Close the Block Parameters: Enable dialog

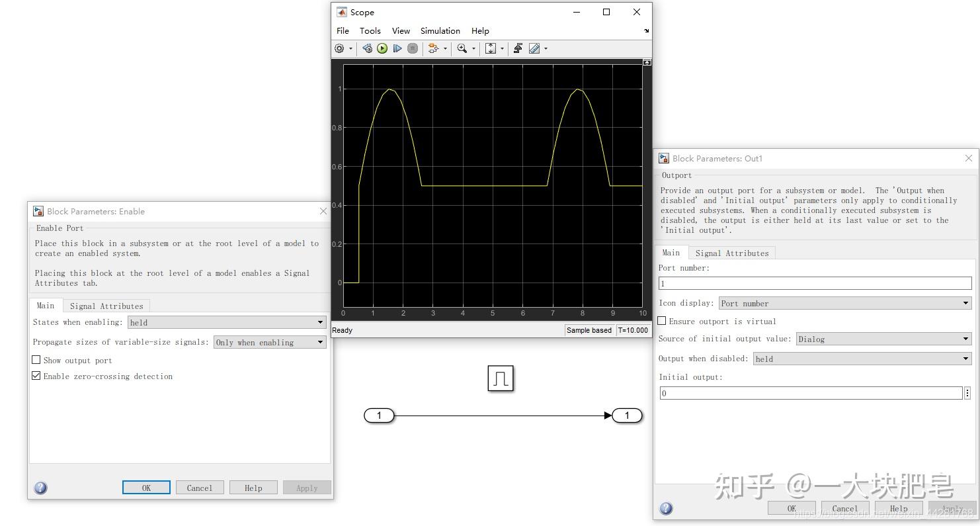[x=323, y=211]
